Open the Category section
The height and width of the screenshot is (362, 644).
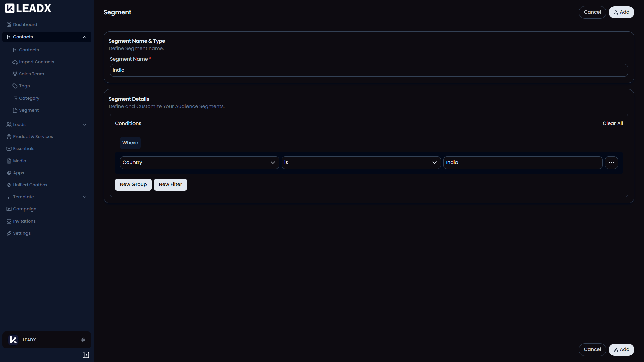[29, 98]
